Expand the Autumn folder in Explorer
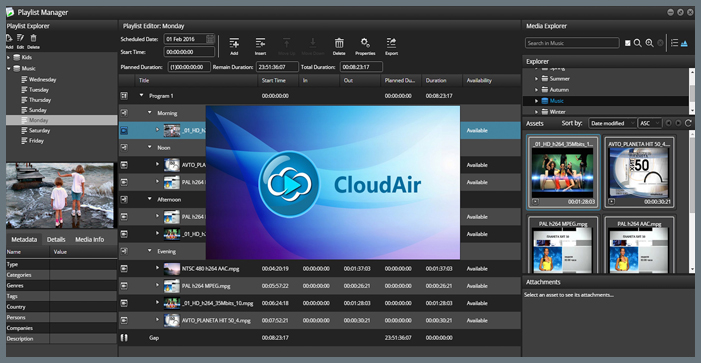The image size is (701, 363). (x=536, y=90)
